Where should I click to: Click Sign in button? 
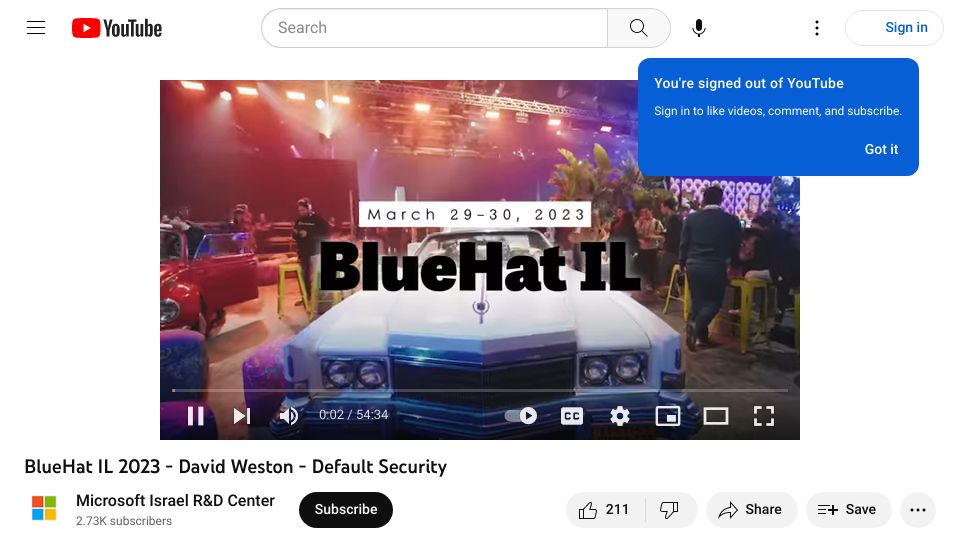tap(894, 28)
